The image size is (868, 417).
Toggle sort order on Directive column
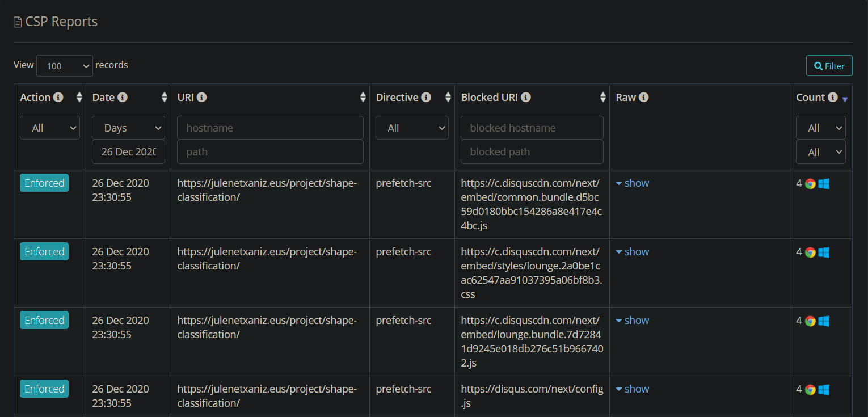448,98
